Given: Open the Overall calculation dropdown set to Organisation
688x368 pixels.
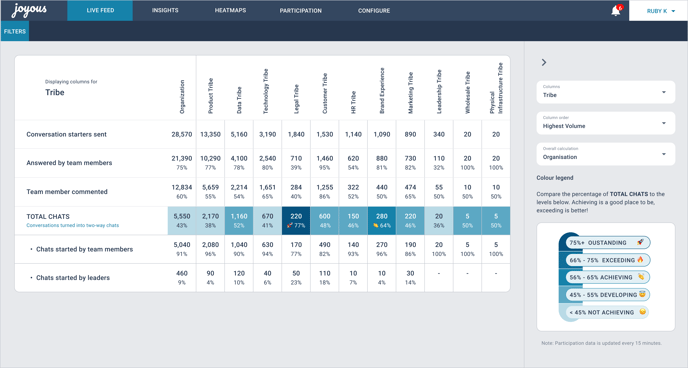Looking at the screenshot, I should 606,154.
